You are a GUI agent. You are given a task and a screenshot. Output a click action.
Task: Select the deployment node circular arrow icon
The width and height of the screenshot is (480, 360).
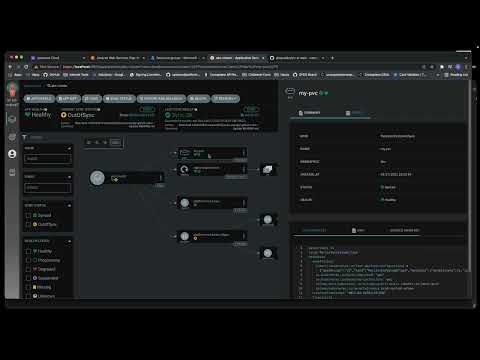point(184,169)
